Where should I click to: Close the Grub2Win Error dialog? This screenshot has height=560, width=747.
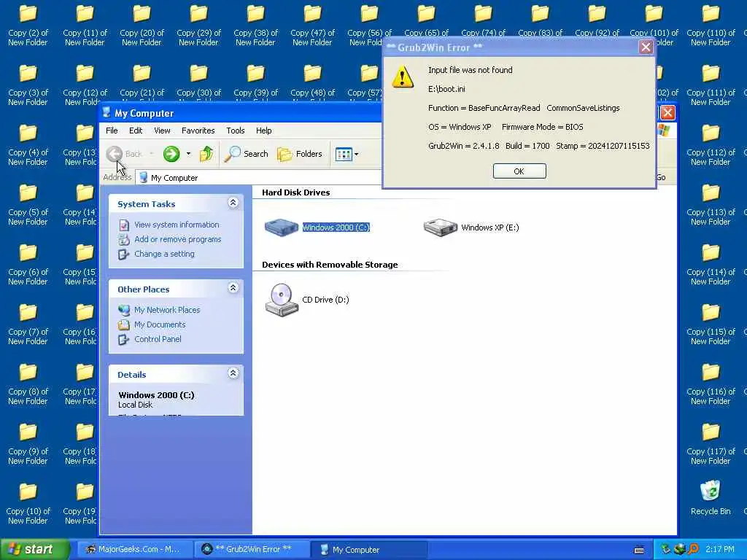point(646,47)
